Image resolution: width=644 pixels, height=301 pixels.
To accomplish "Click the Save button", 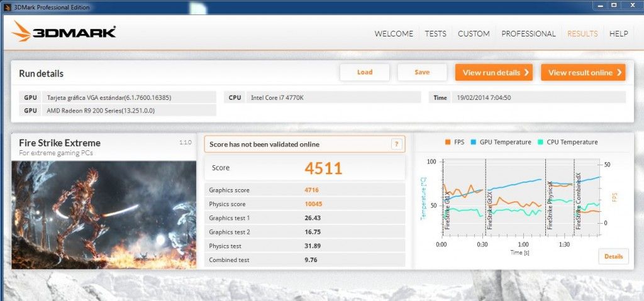I will pyautogui.click(x=422, y=72).
